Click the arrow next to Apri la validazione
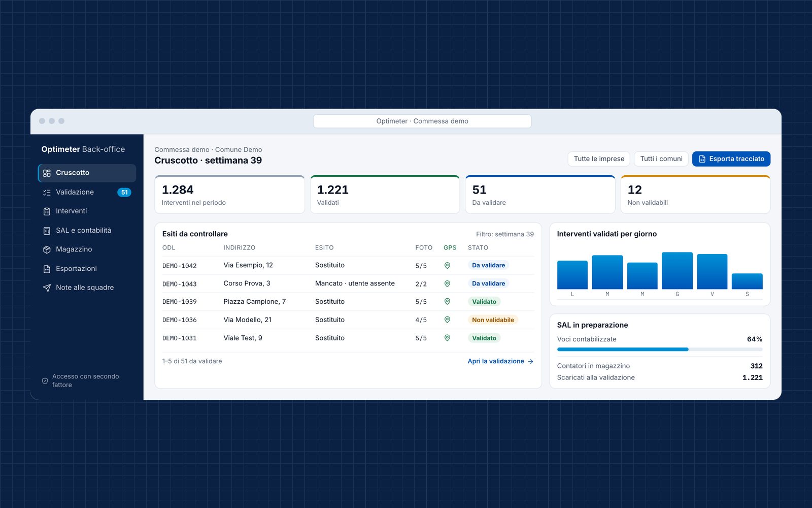Viewport: 812px width, 508px height. coord(531,362)
